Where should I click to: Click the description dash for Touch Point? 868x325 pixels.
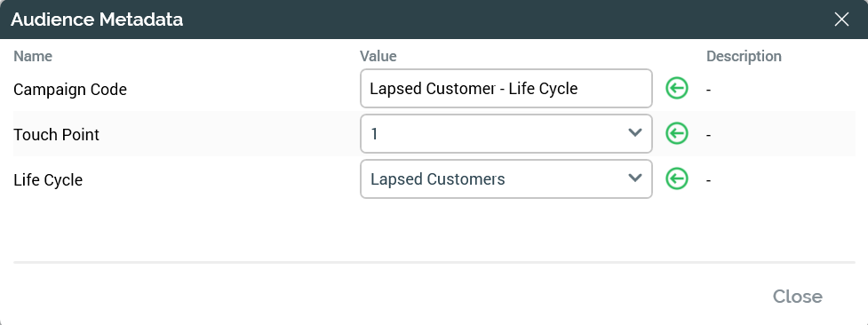(x=709, y=135)
